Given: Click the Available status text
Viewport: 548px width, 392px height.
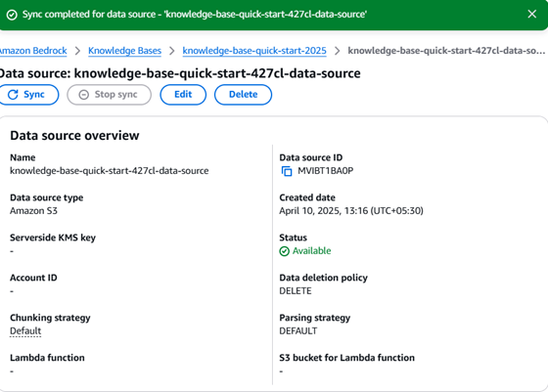Looking at the screenshot, I should 312,251.
